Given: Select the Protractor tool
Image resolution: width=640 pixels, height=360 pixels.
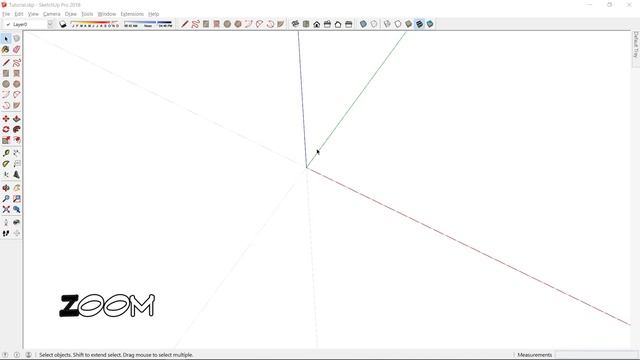Looking at the screenshot, I should pyautogui.click(x=6, y=164).
